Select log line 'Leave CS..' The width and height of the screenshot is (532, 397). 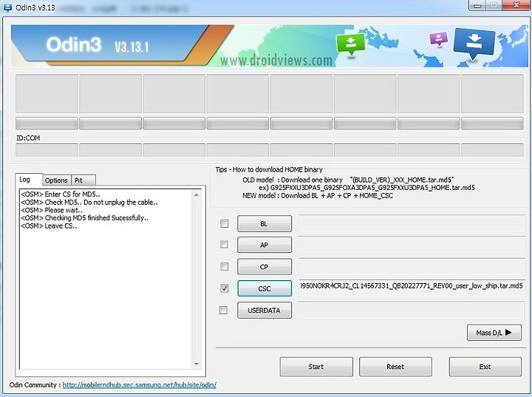point(49,225)
